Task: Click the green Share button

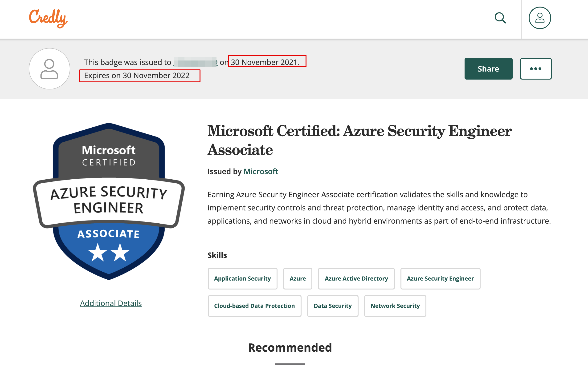Action: pyautogui.click(x=488, y=69)
